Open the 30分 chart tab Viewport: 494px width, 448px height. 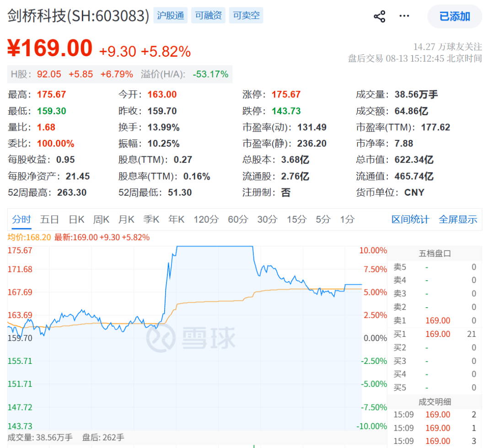click(268, 219)
